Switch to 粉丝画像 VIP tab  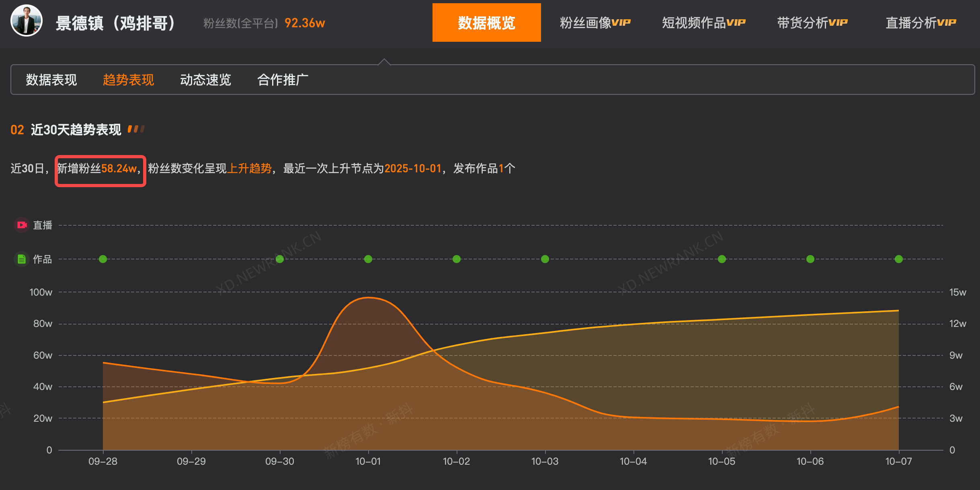595,23
